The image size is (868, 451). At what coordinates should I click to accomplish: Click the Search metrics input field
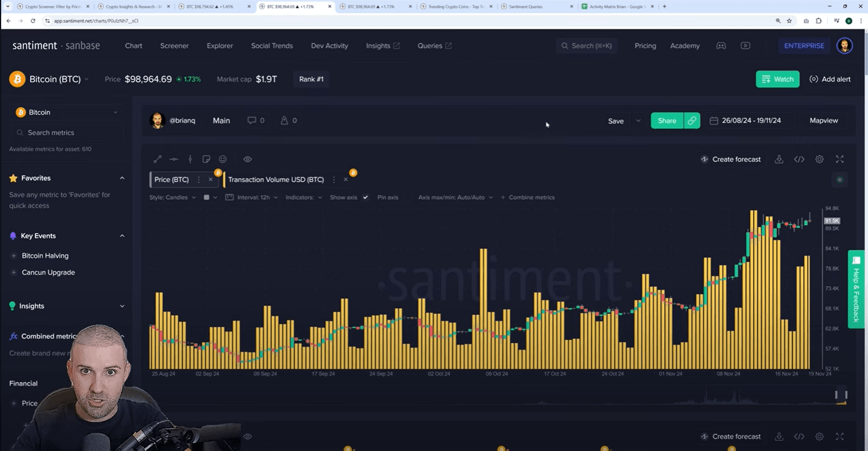pos(67,132)
